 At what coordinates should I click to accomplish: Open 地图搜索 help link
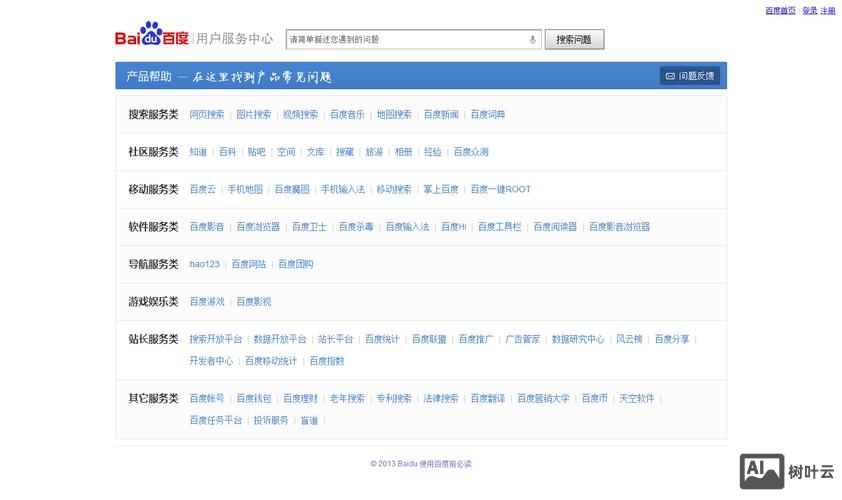pos(394,114)
